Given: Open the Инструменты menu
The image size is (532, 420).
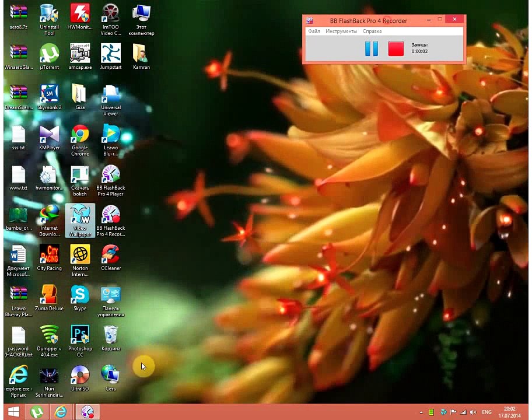Looking at the screenshot, I should click(x=341, y=31).
